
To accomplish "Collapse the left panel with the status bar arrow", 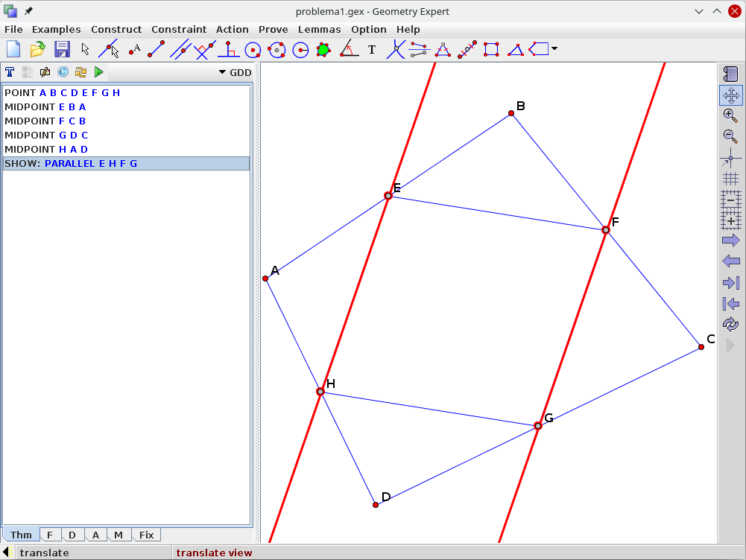I will (x=6, y=553).
